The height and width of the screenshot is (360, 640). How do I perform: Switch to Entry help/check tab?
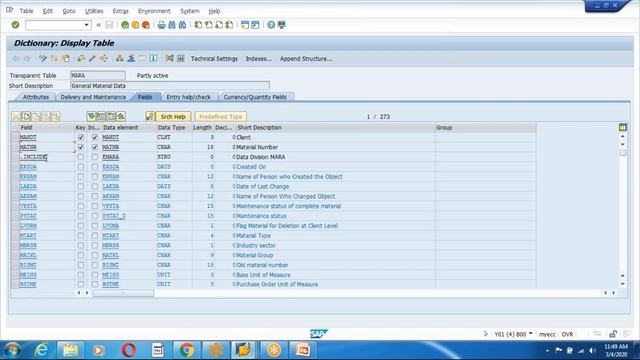pyautogui.click(x=189, y=97)
